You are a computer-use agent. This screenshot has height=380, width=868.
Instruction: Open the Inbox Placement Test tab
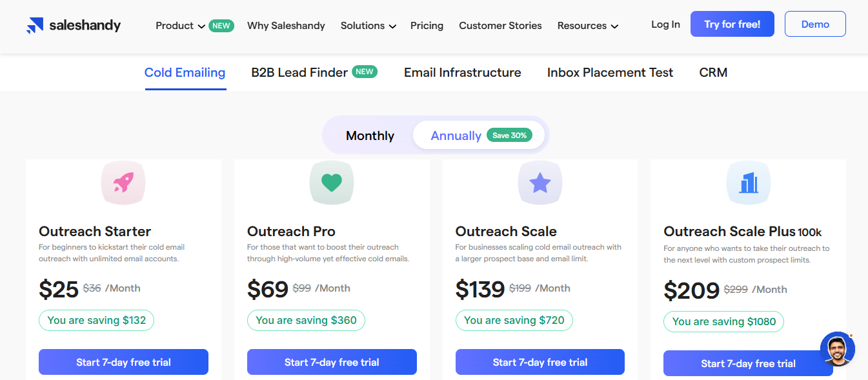pyautogui.click(x=610, y=72)
